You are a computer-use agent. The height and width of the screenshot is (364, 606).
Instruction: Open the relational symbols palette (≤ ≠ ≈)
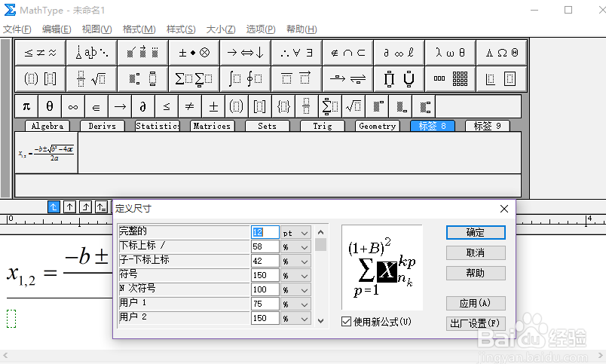coord(41,53)
